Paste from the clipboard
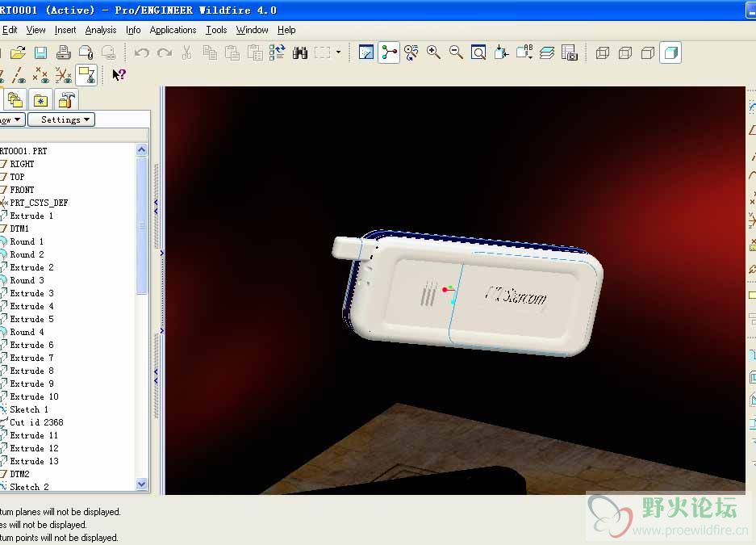 coord(232,52)
